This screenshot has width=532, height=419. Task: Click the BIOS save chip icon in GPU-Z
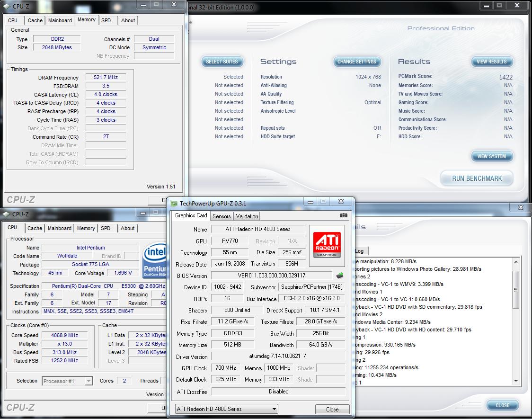tap(340, 275)
